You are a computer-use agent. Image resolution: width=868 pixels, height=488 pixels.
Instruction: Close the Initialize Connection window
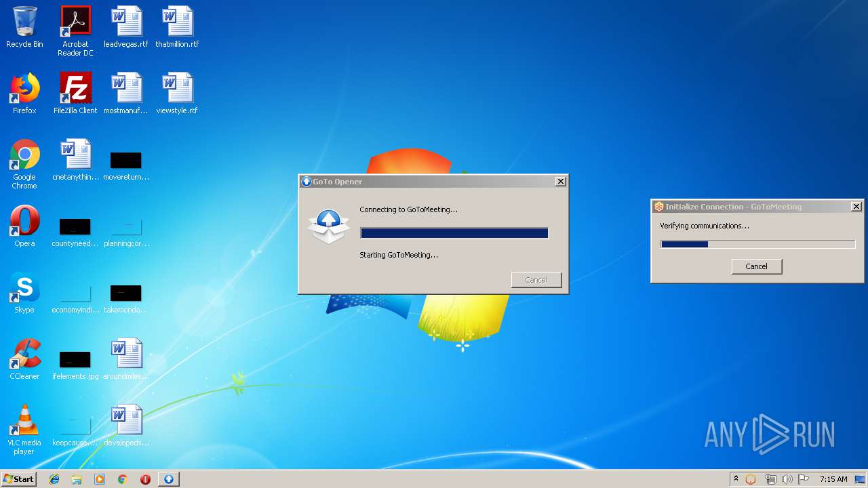click(x=856, y=206)
